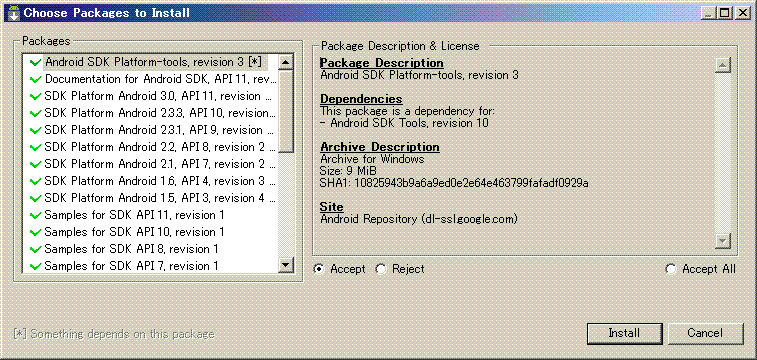Viewport: 757px width, 360px height.
Task: Click the 'Size: 9 MiB' text
Action: (348, 171)
